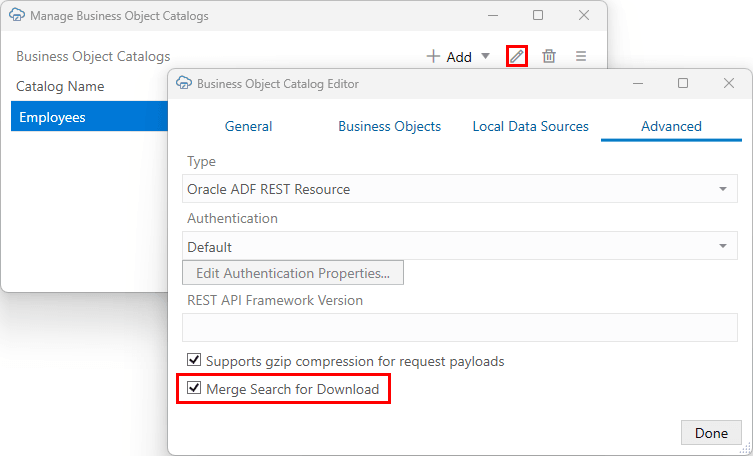The height and width of the screenshot is (456, 753).
Task: Click the plus Add icon
Action: [433, 56]
